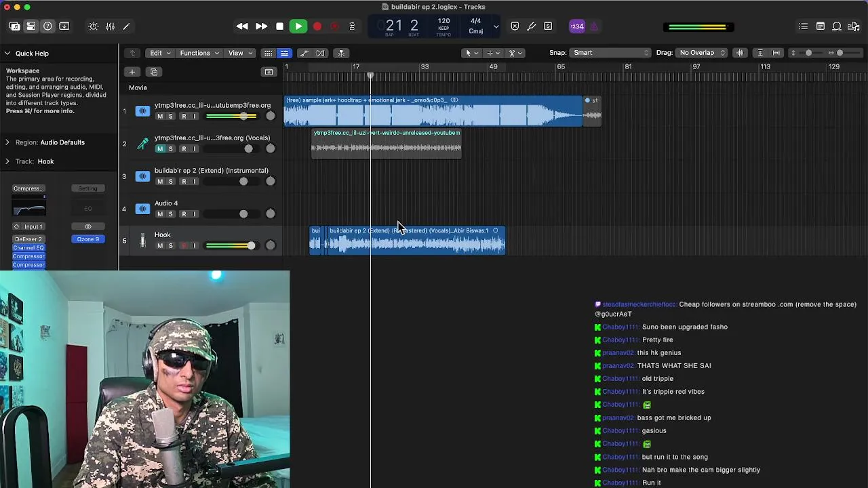This screenshot has height=488, width=868.
Task: Toggle the Quick Help question-mark button
Action: point(47,26)
